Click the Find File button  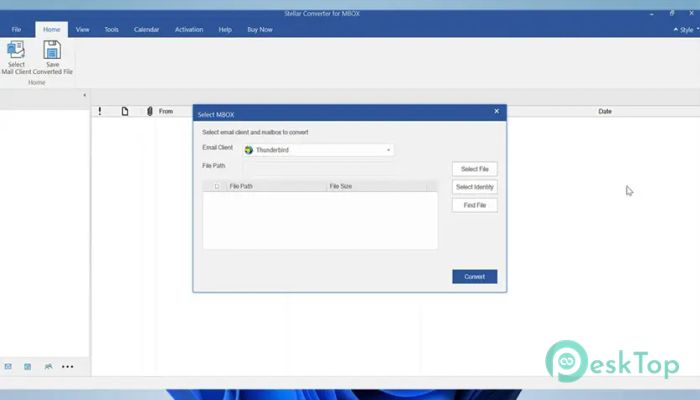475,205
